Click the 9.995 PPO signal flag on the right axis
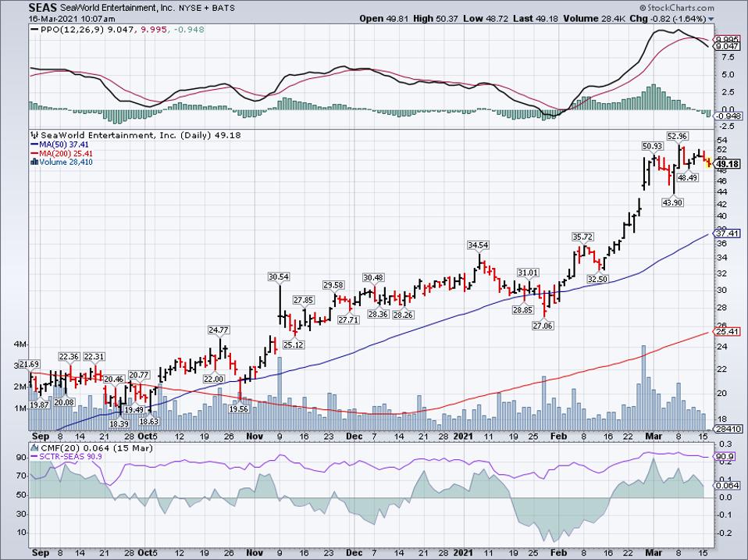This screenshot has width=748, height=560. [x=728, y=40]
